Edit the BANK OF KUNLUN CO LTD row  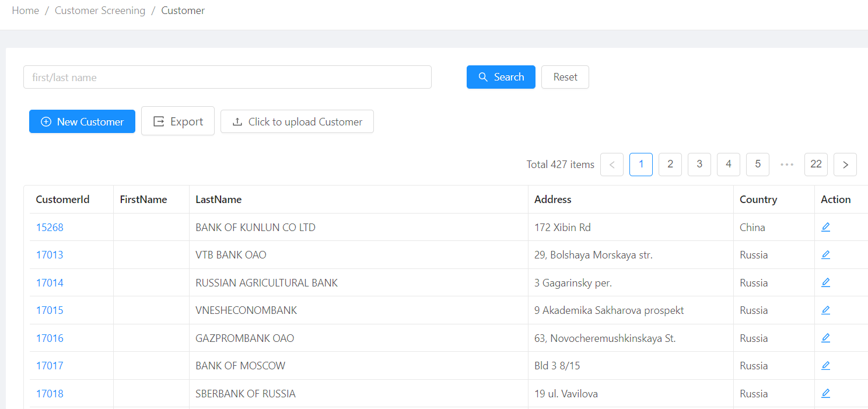click(825, 227)
